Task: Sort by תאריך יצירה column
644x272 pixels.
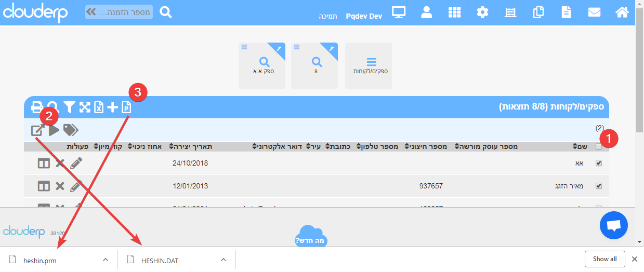Action: coord(190,147)
